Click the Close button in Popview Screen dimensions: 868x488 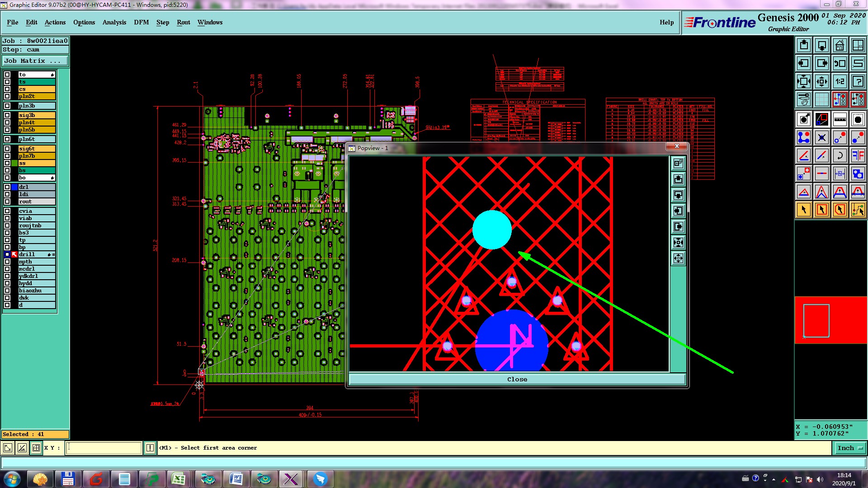(x=517, y=379)
